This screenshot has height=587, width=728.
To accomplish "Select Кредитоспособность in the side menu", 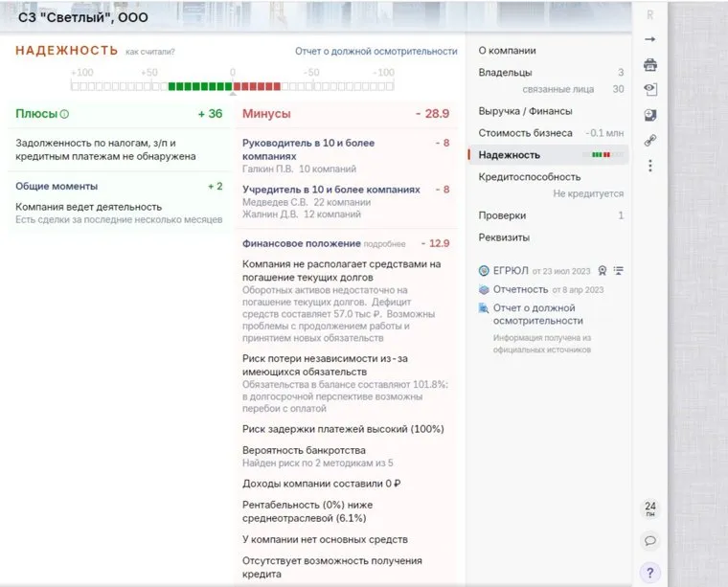I will (529, 177).
